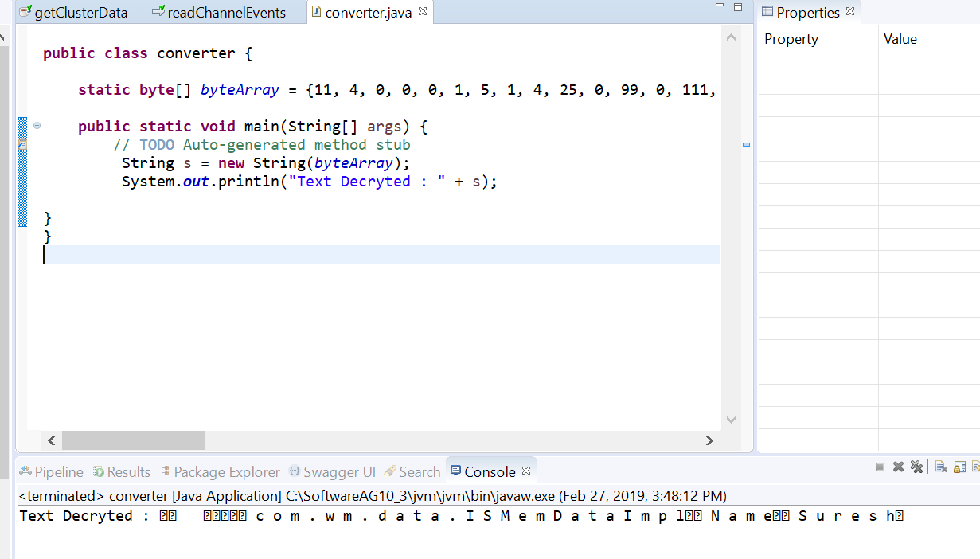Click the System.out.println code line
This screenshot has height=559, width=980.
309,182
